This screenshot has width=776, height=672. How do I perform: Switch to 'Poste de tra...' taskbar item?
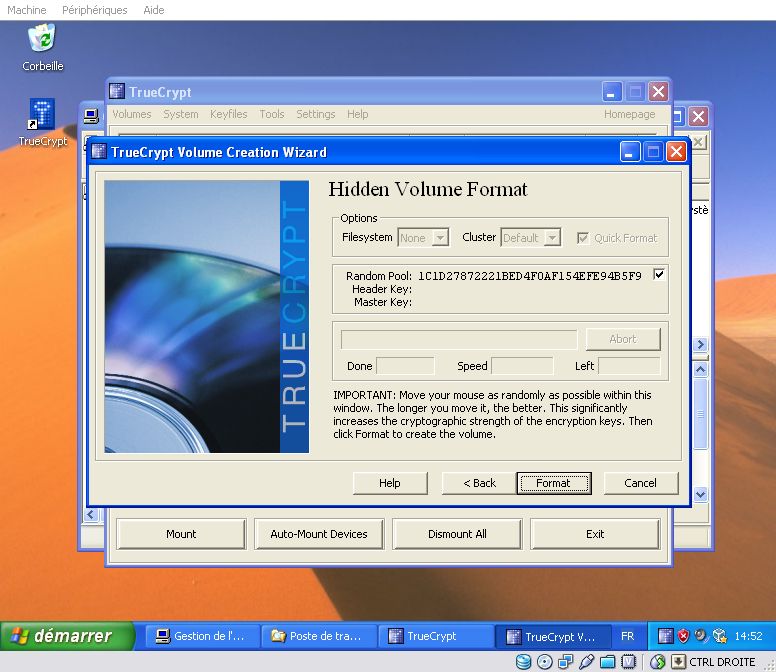coord(319,636)
